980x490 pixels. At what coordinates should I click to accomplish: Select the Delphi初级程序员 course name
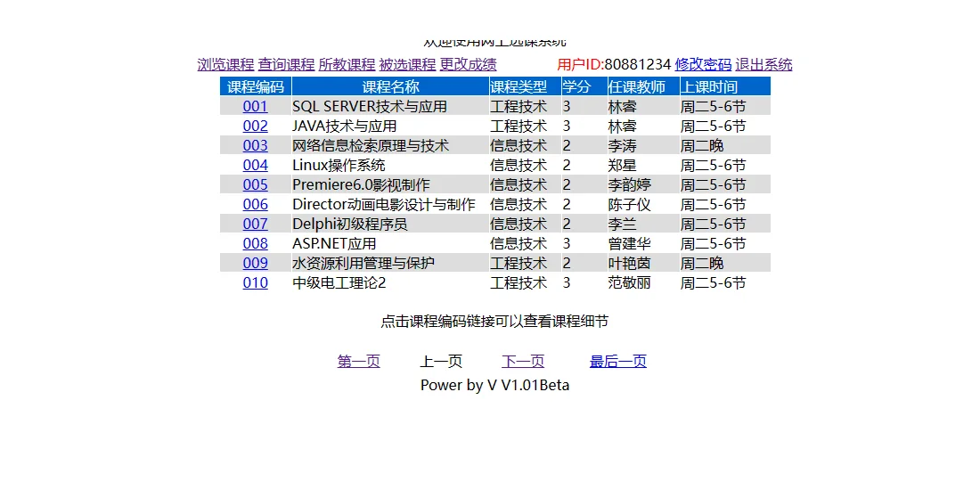click(350, 224)
